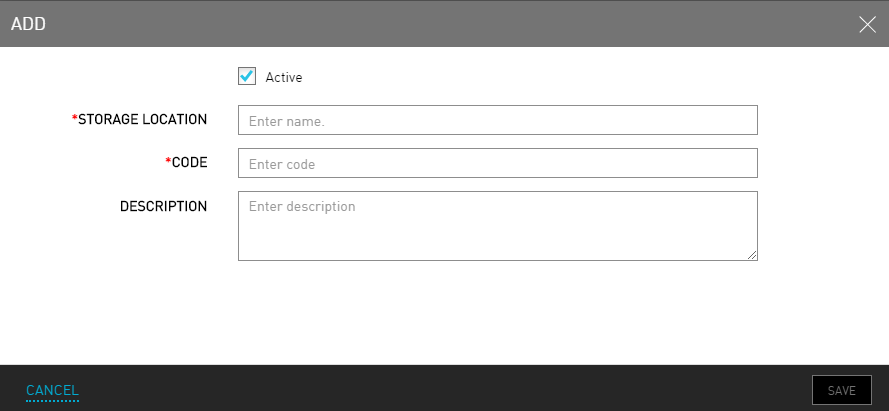
Task: Click the DESCRIPTION field label
Action: [164, 206]
